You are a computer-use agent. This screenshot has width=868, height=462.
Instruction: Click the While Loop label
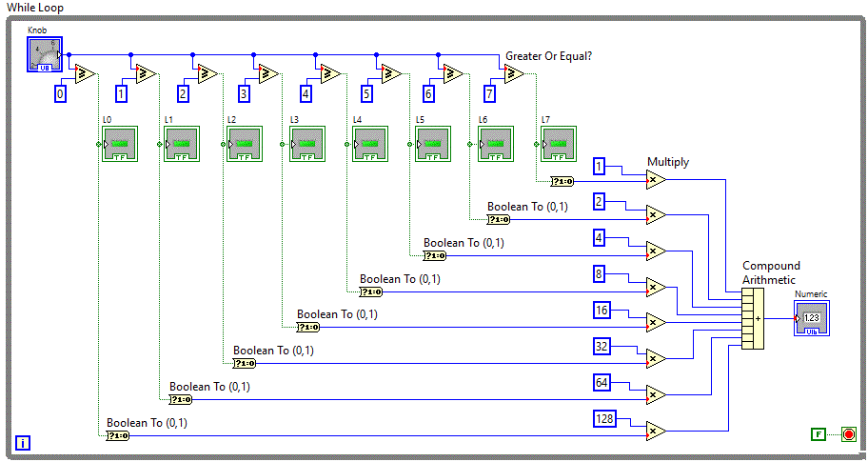tap(36, 8)
